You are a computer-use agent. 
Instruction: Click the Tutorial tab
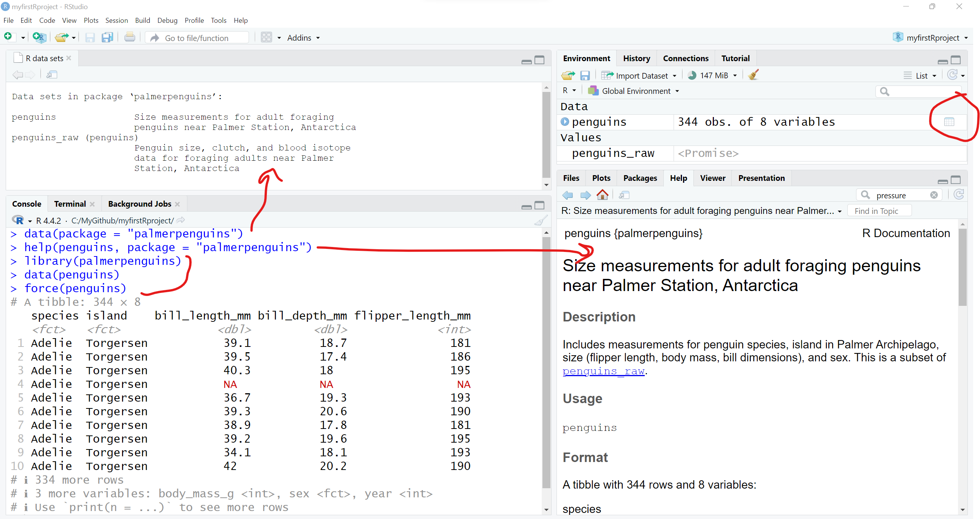[735, 58]
